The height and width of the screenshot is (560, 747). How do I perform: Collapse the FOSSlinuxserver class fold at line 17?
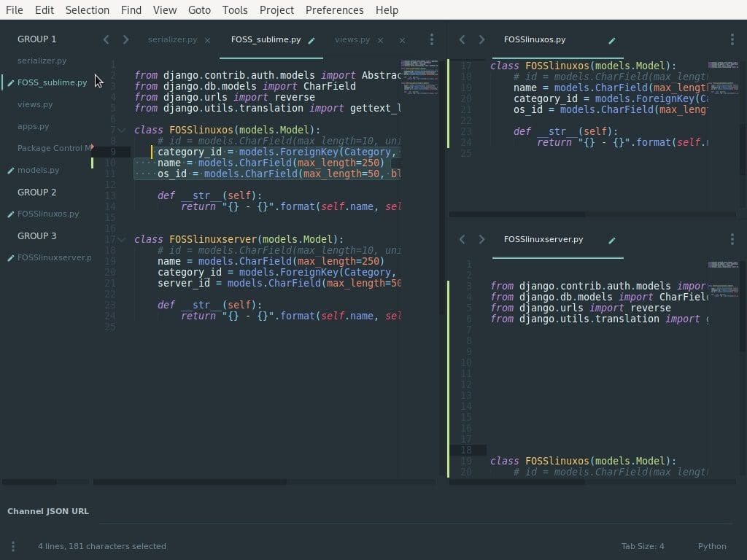click(x=122, y=239)
